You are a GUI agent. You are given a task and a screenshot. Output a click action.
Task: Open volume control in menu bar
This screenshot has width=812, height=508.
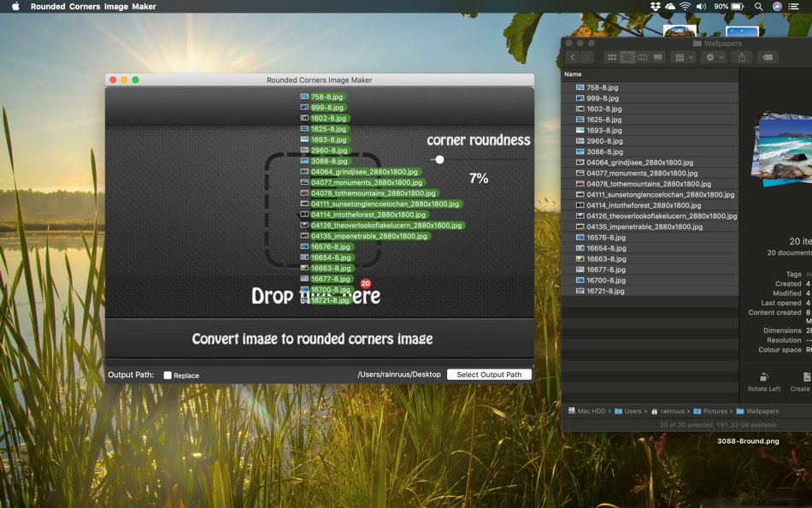click(x=701, y=6)
